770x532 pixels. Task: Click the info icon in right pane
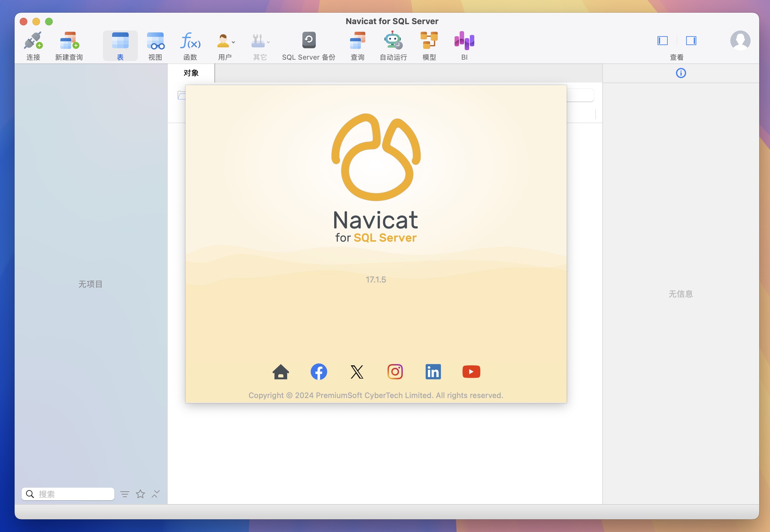681,73
